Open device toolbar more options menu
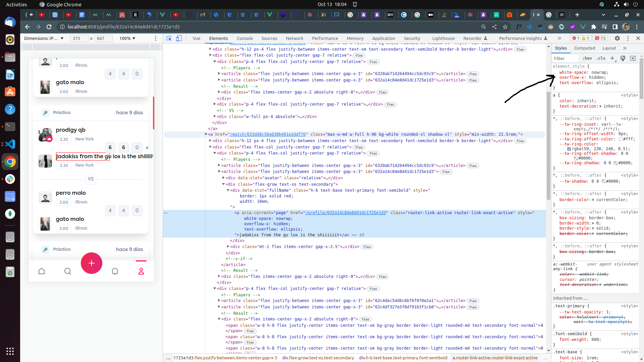The image size is (644, 362). coord(156,38)
